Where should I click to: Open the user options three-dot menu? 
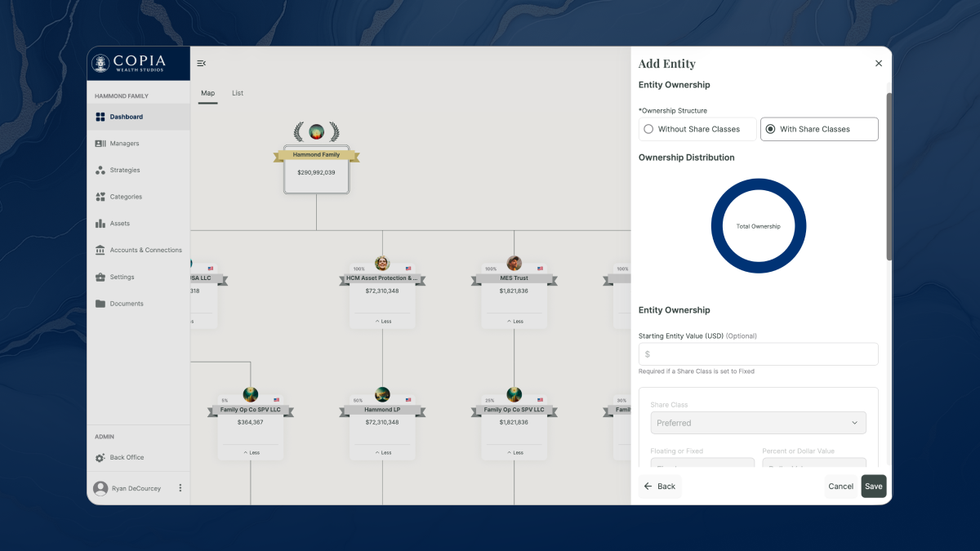coord(180,488)
